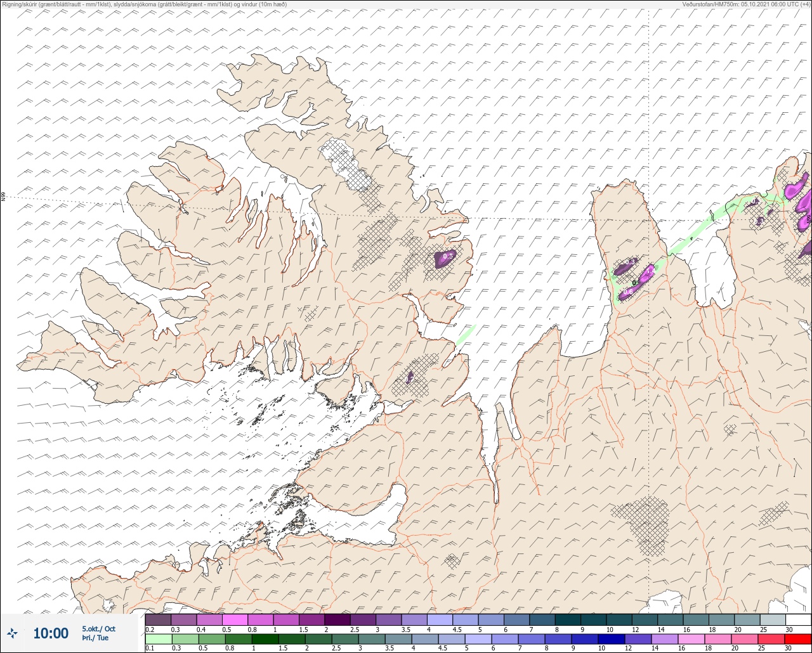Pick the pale green rain swatch labeled 0.1
The image size is (812, 653).
158,638
